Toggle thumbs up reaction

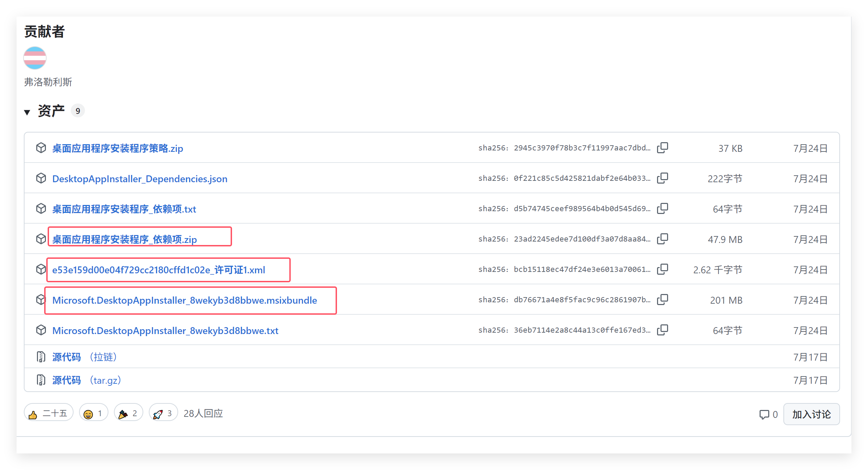(x=48, y=413)
